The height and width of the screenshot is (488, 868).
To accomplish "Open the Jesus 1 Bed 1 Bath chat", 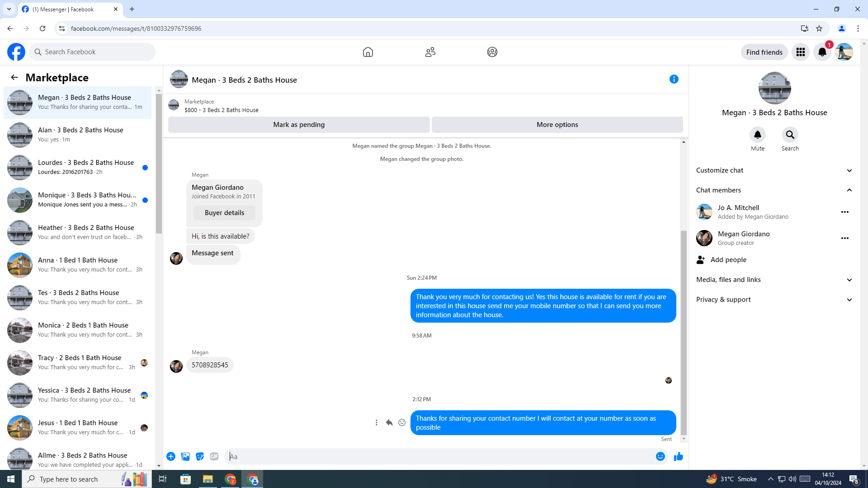I will [x=78, y=428].
